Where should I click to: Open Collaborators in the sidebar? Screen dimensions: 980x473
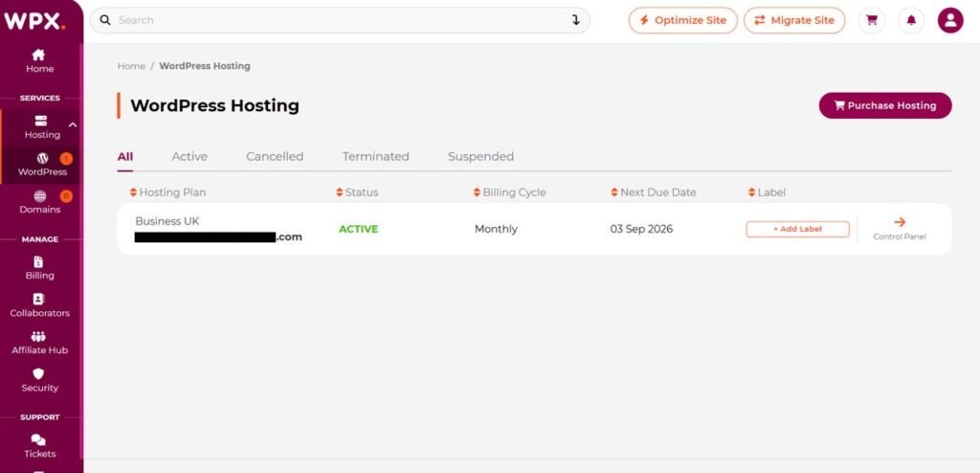tap(39, 306)
